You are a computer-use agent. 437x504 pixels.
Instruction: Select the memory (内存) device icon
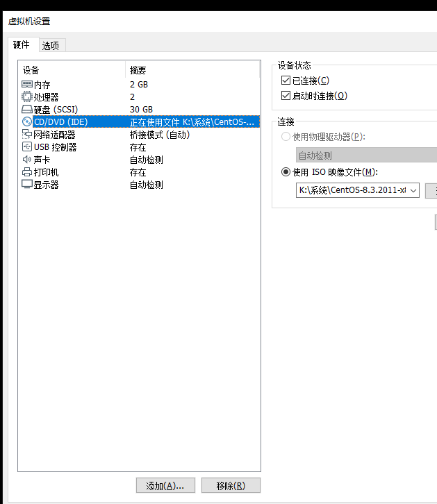[27, 84]
